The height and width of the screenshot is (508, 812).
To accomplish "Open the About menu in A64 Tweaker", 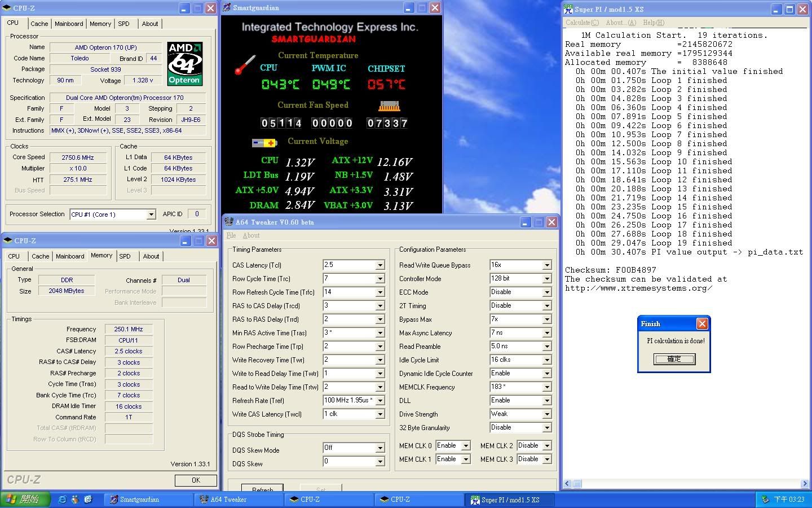I will pos(251,235).
